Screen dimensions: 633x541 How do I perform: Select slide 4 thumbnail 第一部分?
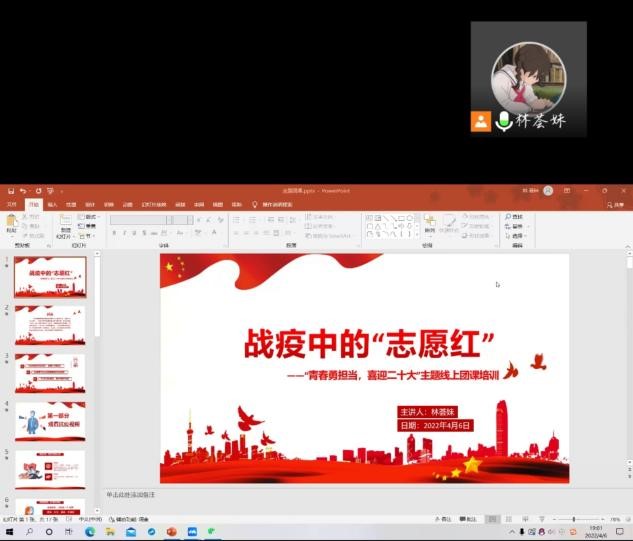[x=49, y=421]
